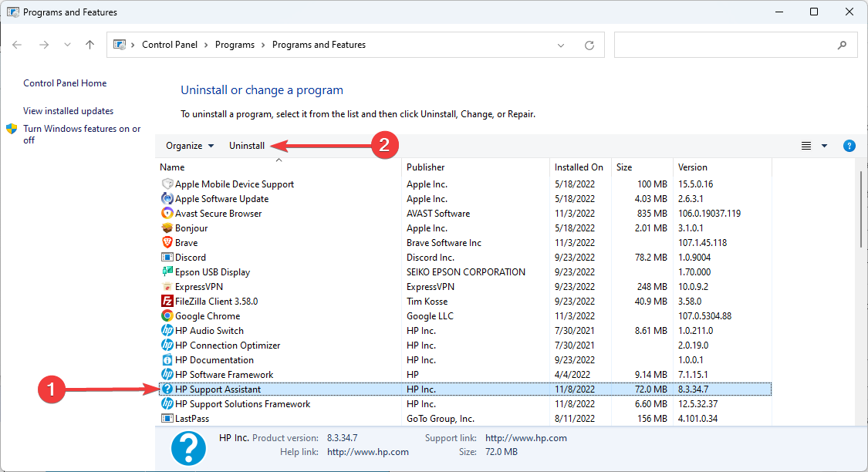Image resolution: width=868 pixels, height=472 pixels.
Task: Select the Google Chrome icon
Action: pos(167,316)
